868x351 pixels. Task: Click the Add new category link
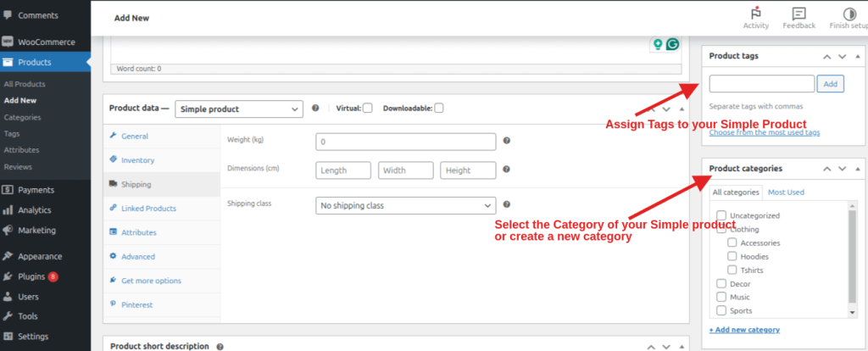(744, 330)
